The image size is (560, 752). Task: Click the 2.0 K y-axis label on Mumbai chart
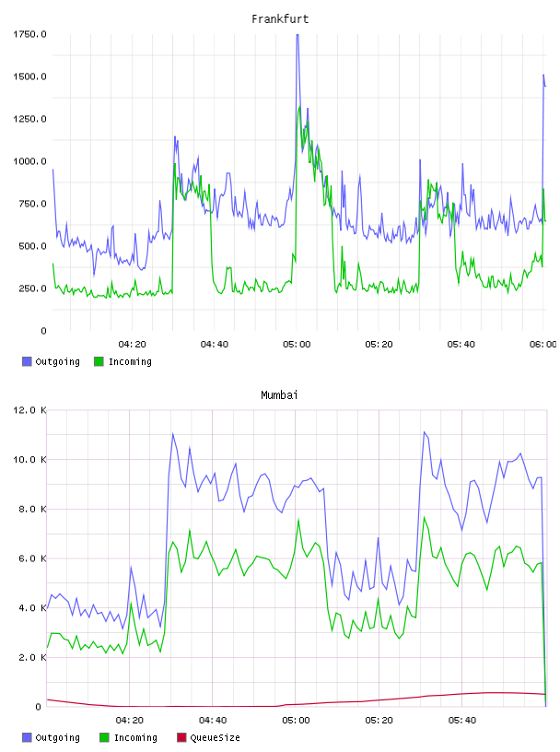[32, 657]
